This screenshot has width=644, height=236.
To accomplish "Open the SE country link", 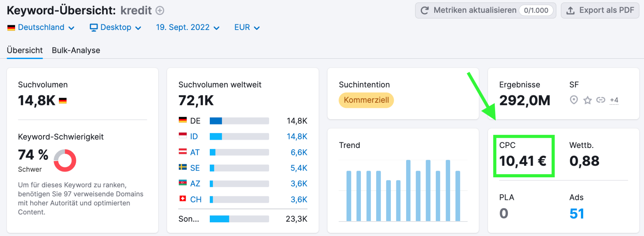I will coord(195,168).
